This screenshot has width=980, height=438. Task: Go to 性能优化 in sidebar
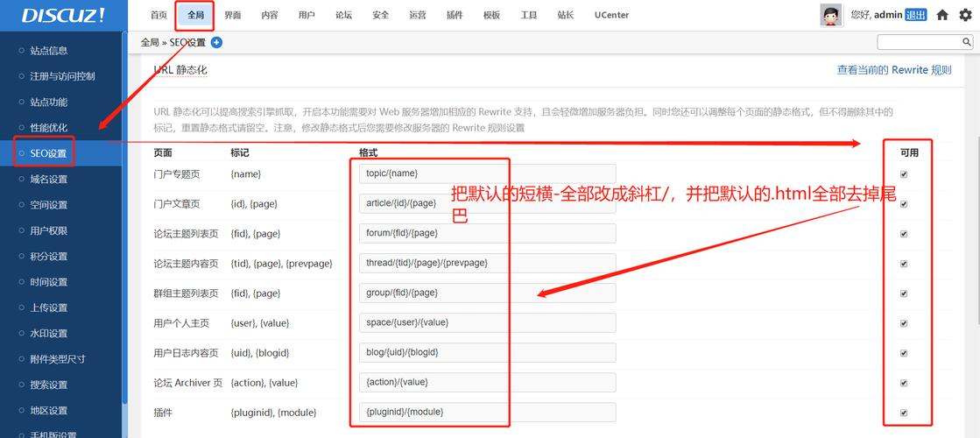pos(49,128)
